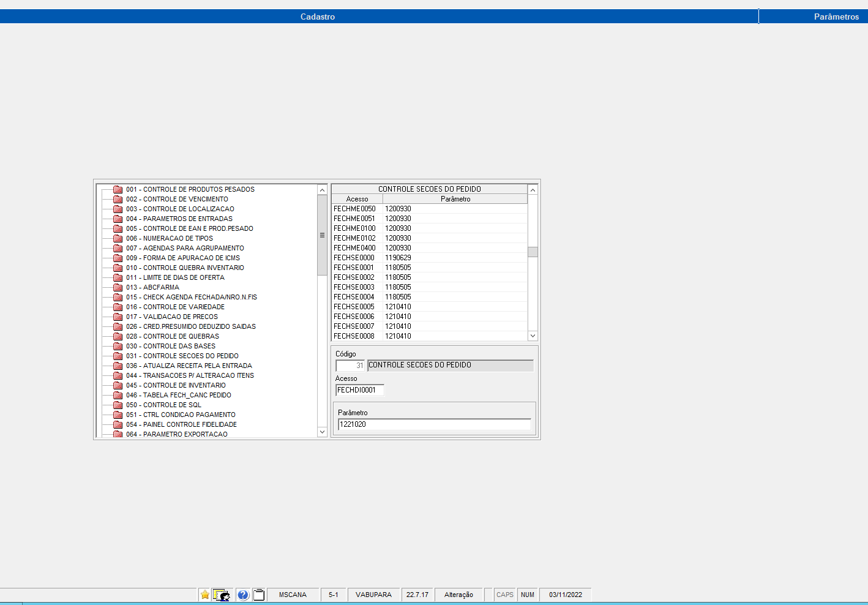Viewport: 868px width, 605px height.
Task: Click Alteração mode in the status bar
Action: click(x=458, y=595)
